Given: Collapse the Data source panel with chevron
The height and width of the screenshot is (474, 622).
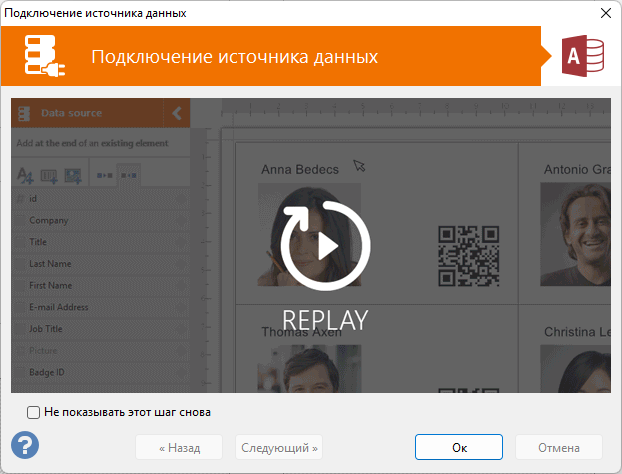Looking at the screenshot, I should 177,113.
